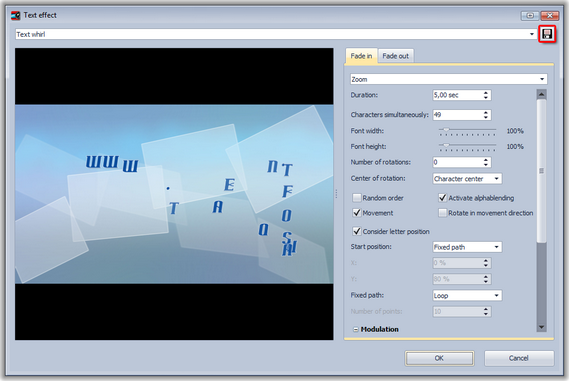The image size is (569, 381).
Task: Toggle the Movement checkbox
Action: pos(357,213)
